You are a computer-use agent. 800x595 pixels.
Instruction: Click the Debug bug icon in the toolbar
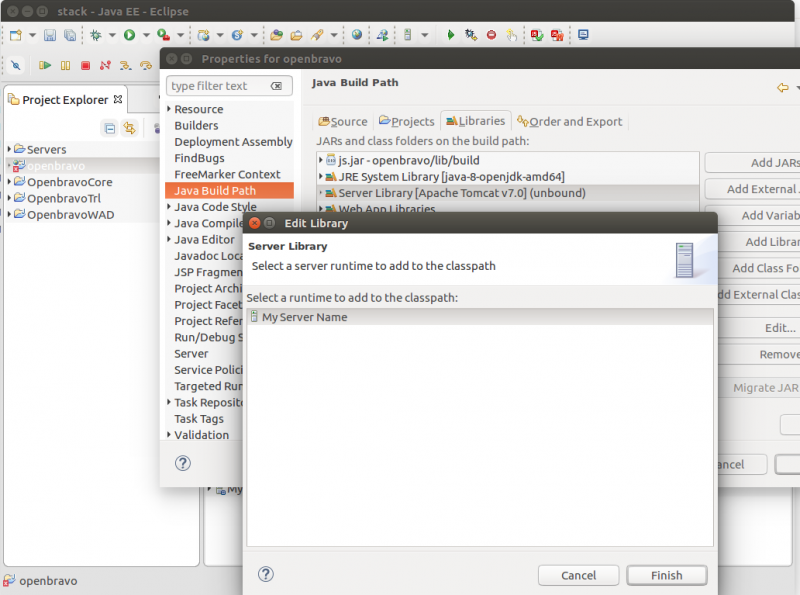96,35
